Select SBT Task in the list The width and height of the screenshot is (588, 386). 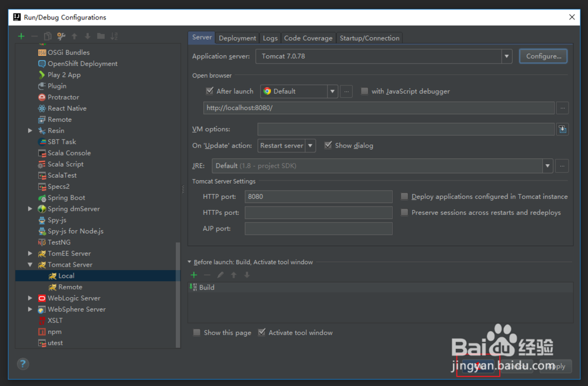pos(57,142)
